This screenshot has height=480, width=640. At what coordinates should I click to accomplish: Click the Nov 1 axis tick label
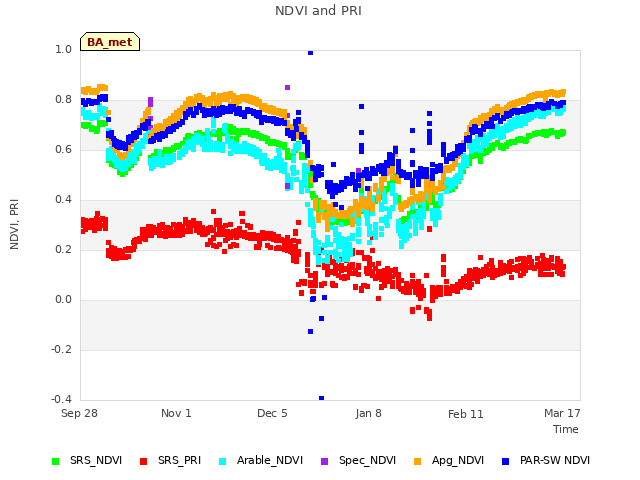pos(176,413)
